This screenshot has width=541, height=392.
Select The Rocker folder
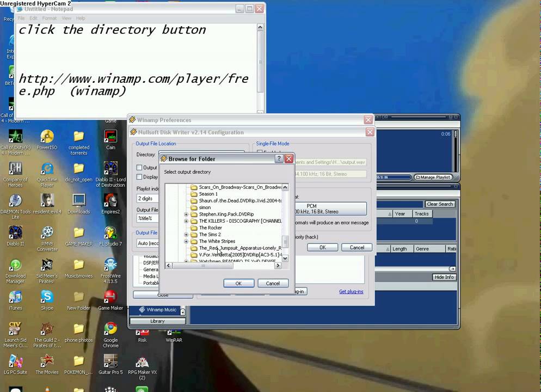211,228
